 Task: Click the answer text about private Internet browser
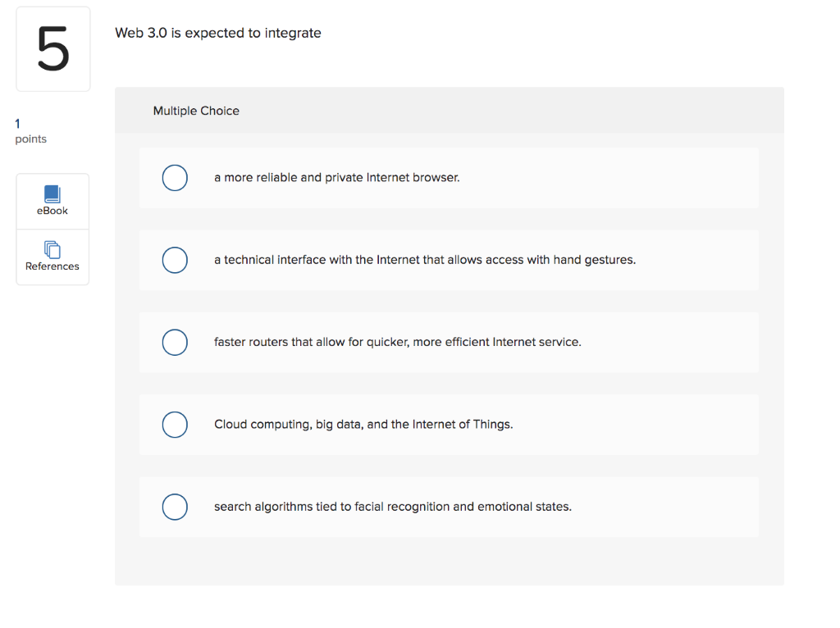[336, 177]
